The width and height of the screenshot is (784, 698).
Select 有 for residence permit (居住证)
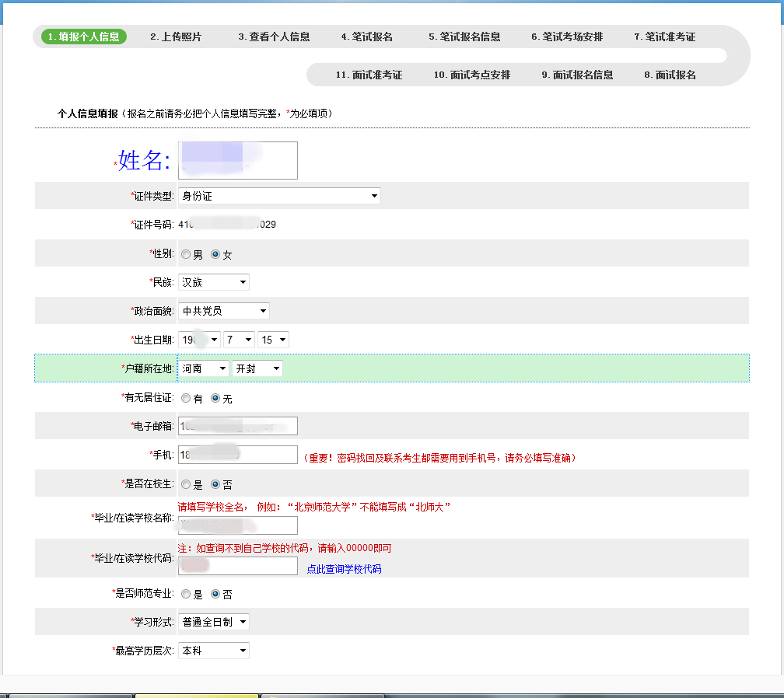[185, 398]
